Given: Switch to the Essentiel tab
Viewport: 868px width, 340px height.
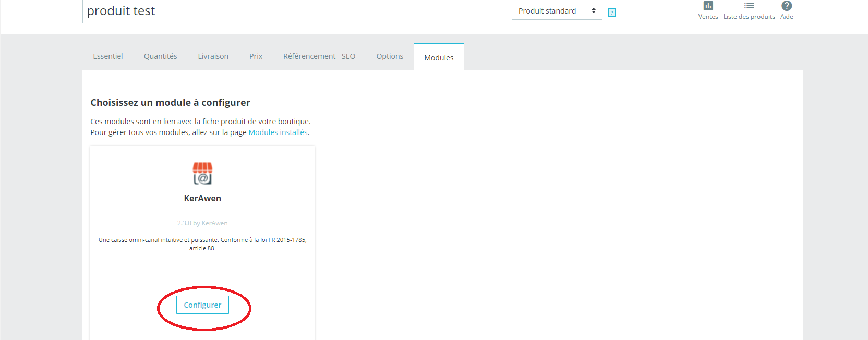Looking at the screenshot, I should point(108,56).
